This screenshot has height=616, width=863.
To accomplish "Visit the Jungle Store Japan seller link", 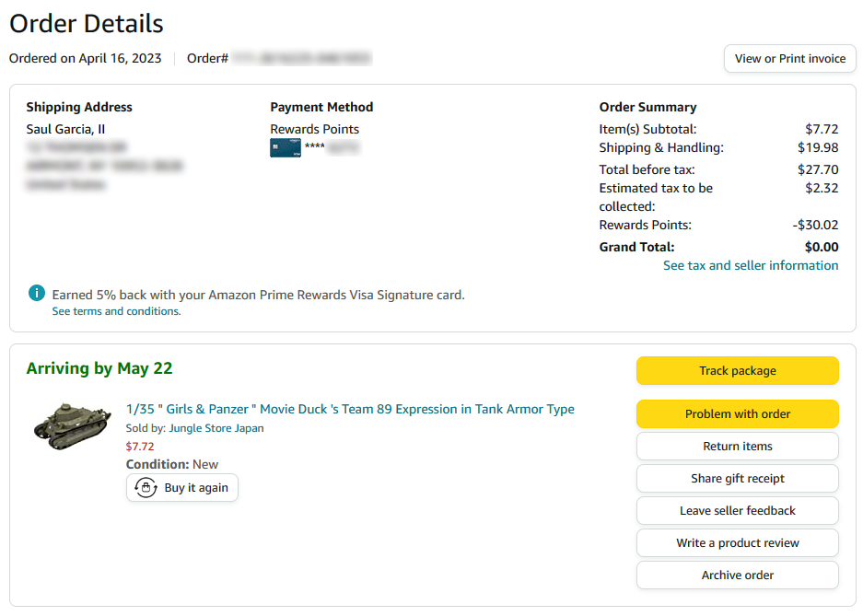I will [216, 428].
